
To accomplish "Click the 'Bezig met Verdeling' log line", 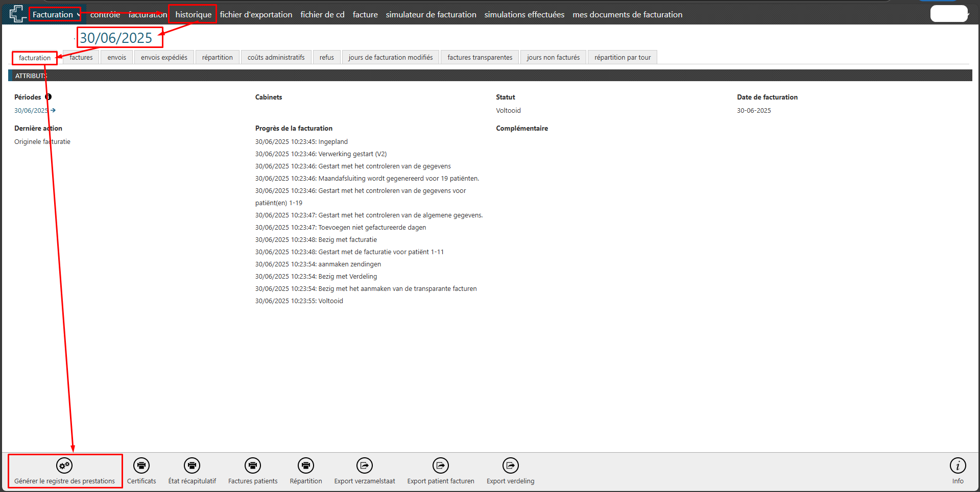I will 316,276.
